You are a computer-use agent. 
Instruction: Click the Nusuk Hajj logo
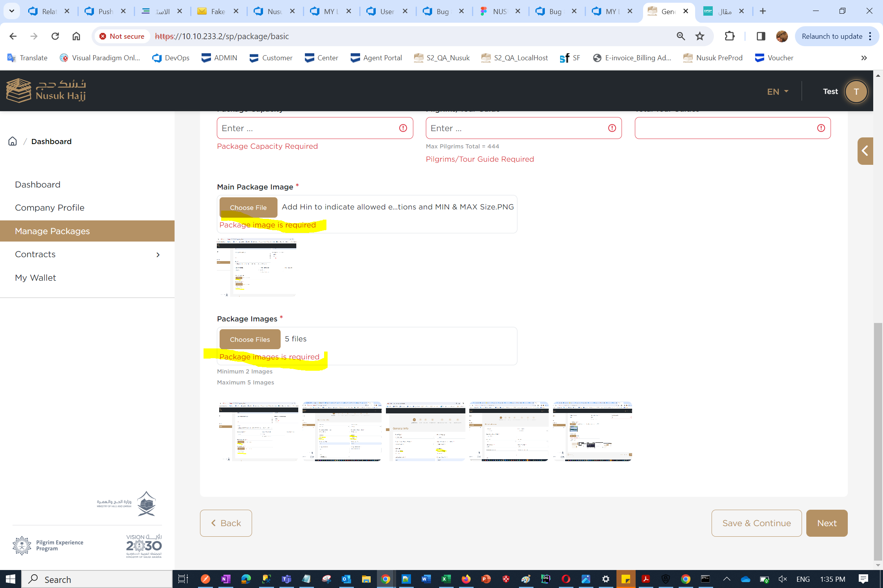tap(46, 90)
